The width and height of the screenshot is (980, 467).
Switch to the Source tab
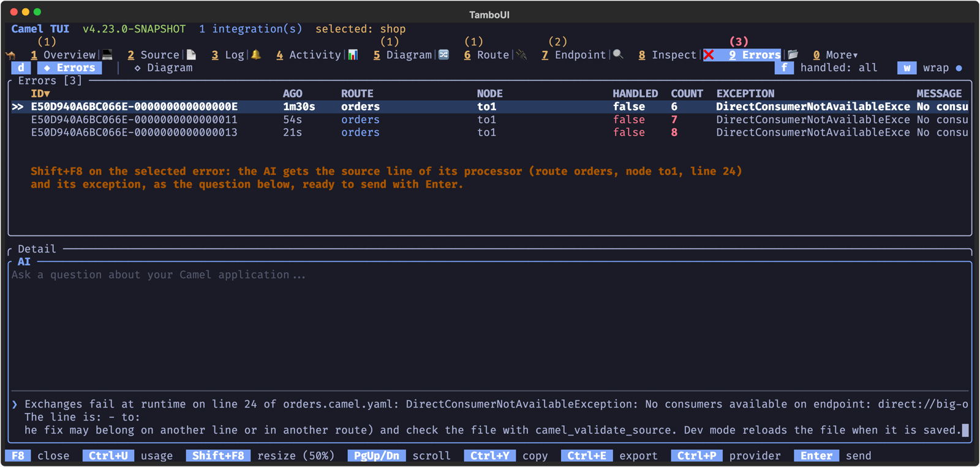(x=153, y=55)
